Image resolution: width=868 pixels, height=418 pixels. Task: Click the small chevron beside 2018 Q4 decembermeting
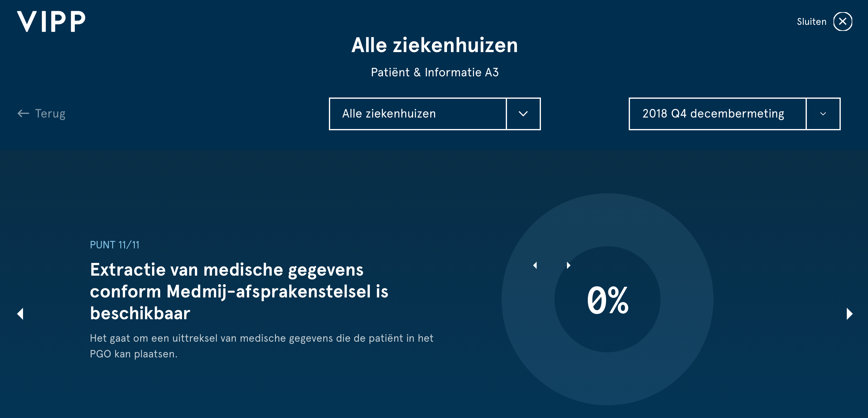click(823, 114)
